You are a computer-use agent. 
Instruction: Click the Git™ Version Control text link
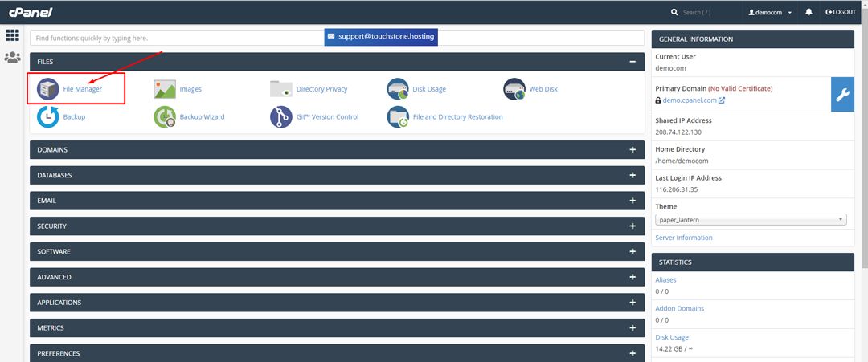click(328, 117)
